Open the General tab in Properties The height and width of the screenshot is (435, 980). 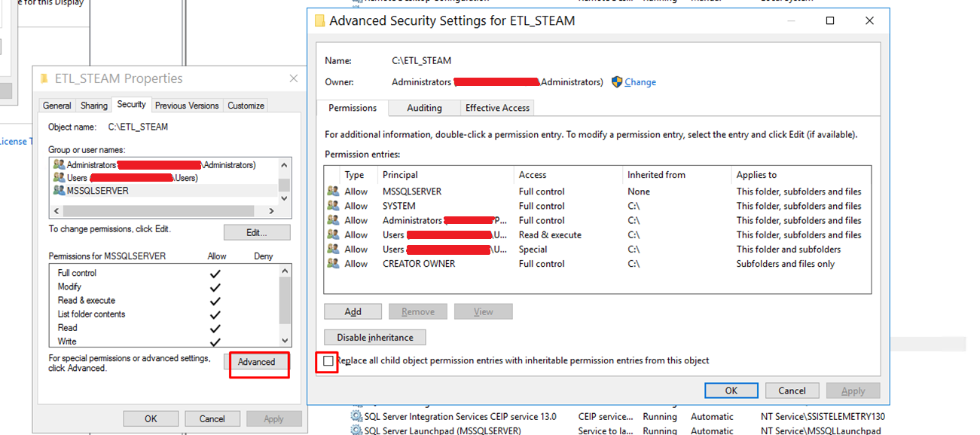click(57, 106)
